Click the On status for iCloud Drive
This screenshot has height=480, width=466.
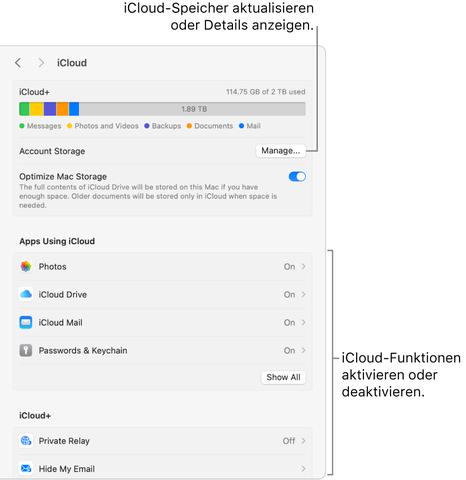(x=289, y=295)
